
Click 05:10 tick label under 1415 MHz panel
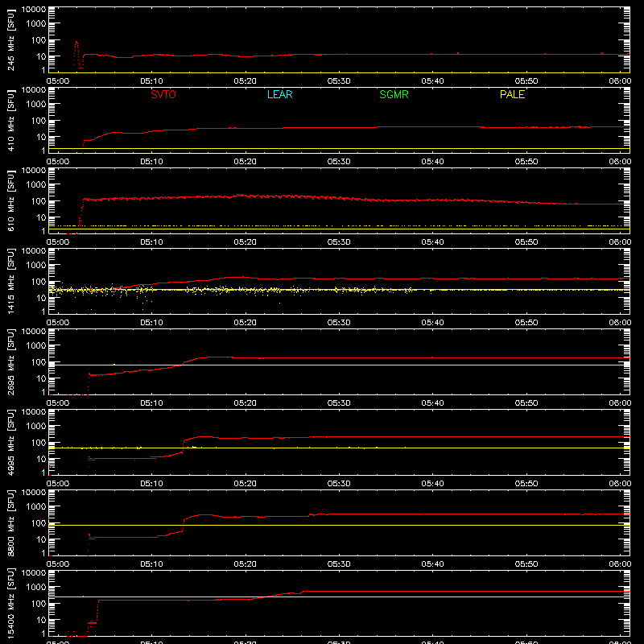coord(151,323)
